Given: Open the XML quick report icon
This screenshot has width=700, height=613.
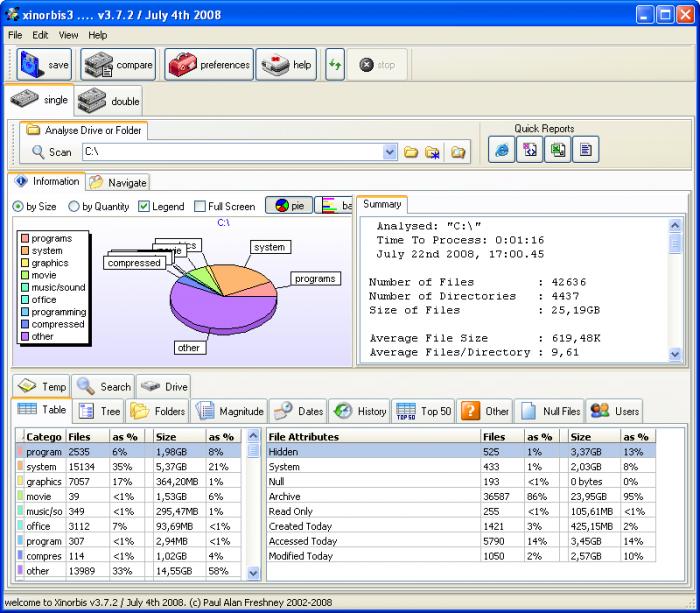Looking at the screenshot, I should coord(529,150).
